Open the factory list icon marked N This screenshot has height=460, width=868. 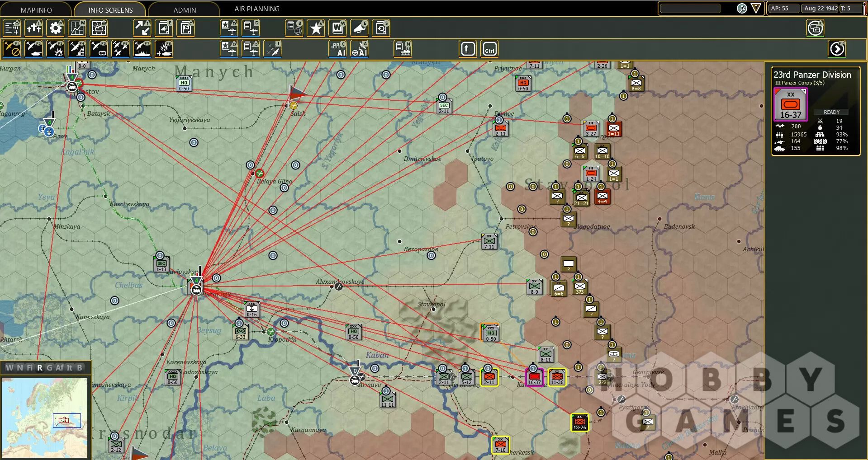tap(403, 49)
